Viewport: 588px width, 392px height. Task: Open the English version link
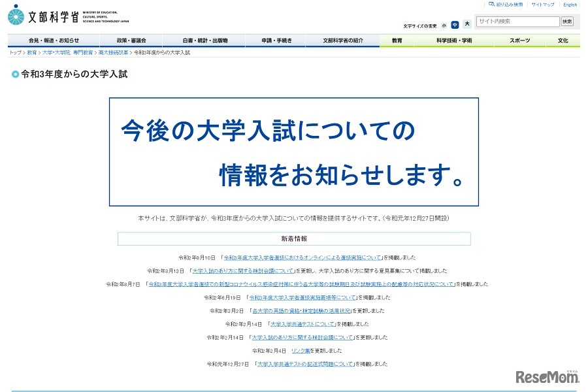pyautogui.click(x=569, y=5)
